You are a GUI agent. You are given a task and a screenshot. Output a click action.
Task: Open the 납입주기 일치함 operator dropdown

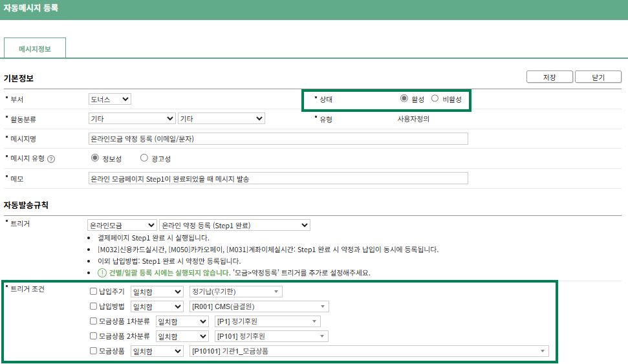point(157,292)
